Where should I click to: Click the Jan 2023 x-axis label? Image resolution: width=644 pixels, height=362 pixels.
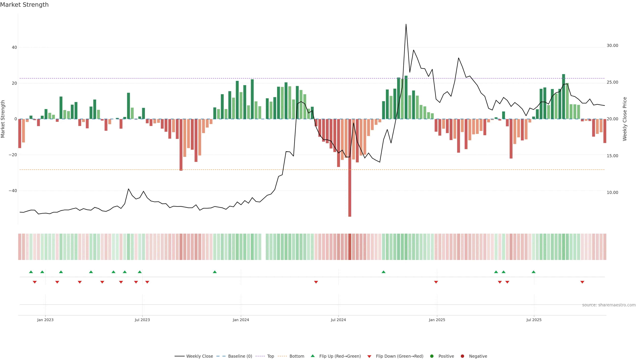[45, 320]
